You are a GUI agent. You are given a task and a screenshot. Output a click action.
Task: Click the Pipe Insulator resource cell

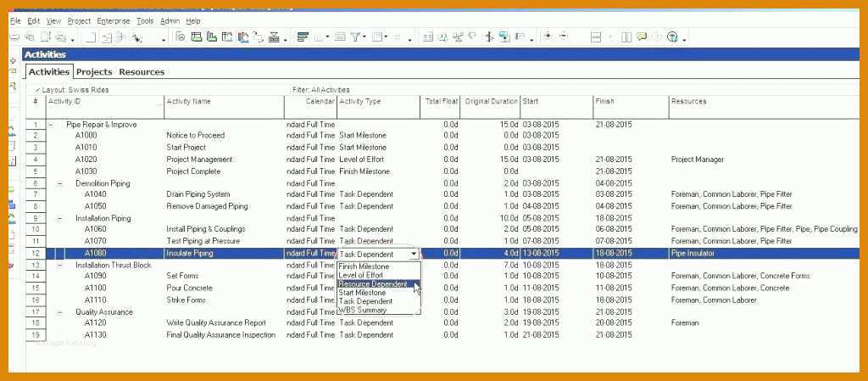coord(693,254)
